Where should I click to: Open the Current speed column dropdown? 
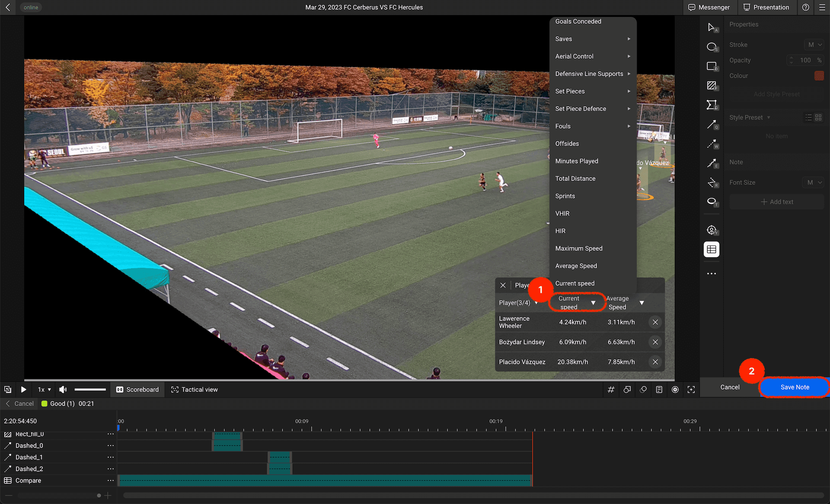[x=593, y=303]
